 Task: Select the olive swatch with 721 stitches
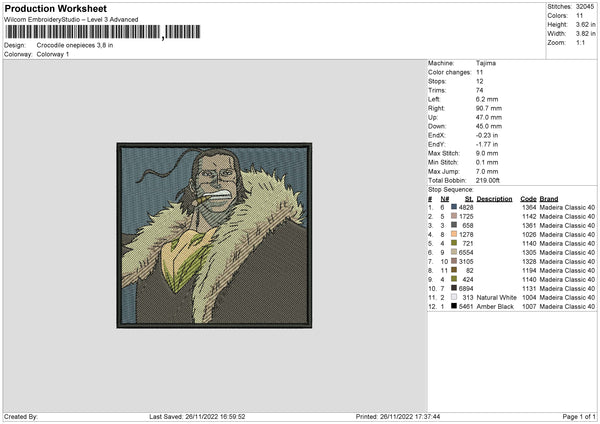tap(454, 243)
